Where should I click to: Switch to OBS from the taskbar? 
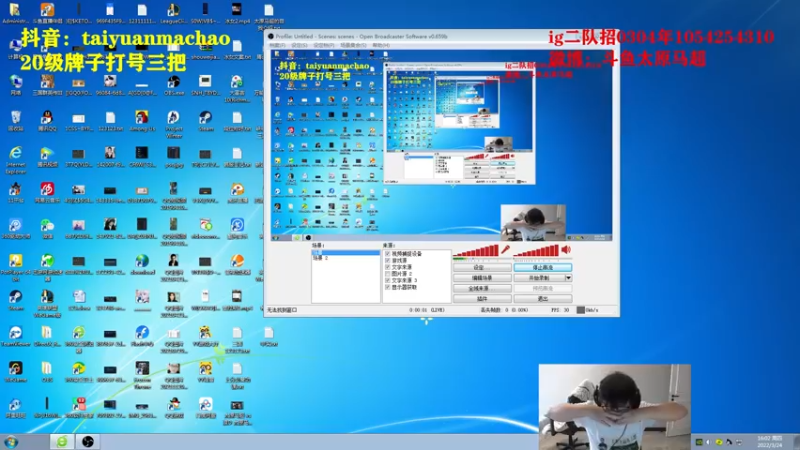tap(88, 441)
